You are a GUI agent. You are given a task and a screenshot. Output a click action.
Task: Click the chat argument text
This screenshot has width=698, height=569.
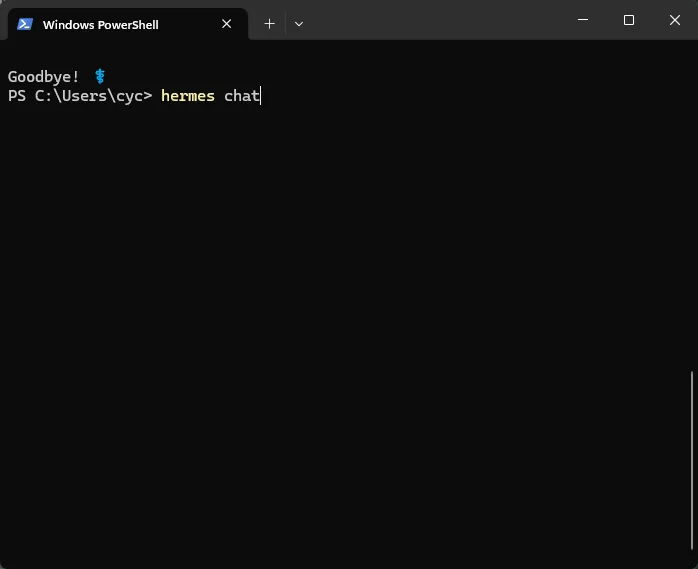(x=242, y=96)
